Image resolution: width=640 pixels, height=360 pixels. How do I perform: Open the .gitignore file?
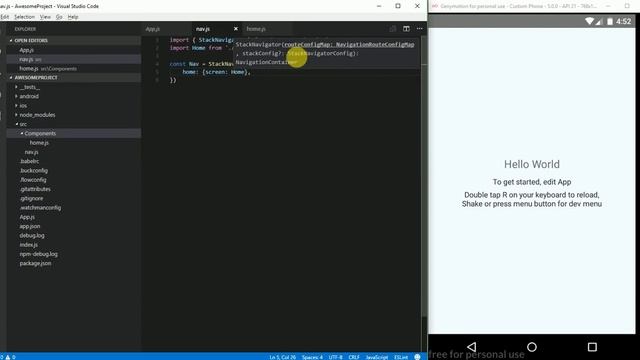(31, 198)
